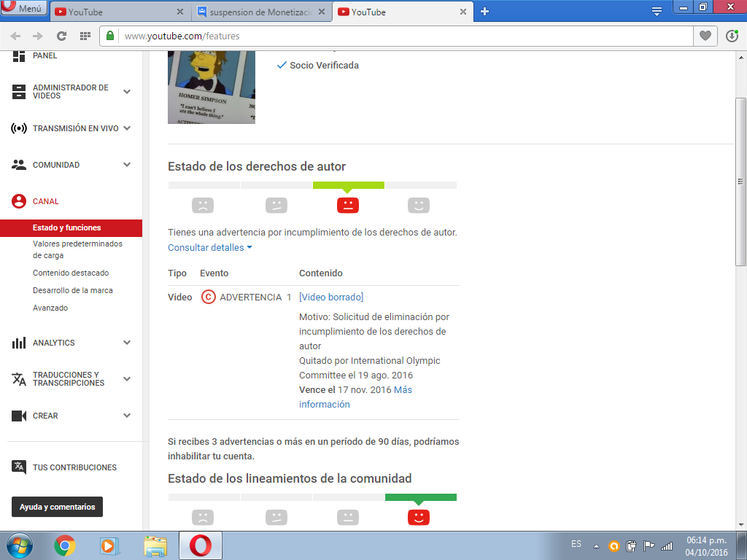Click the Crear camera icon
Viewport: 747px width, 560px height.
(x=18, y=416)
